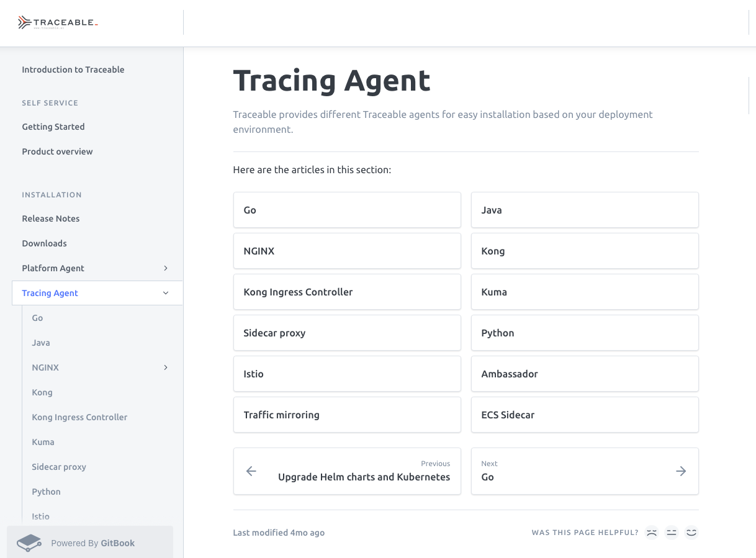Open the Kong Ingress Controller article card

pos(347,292)
